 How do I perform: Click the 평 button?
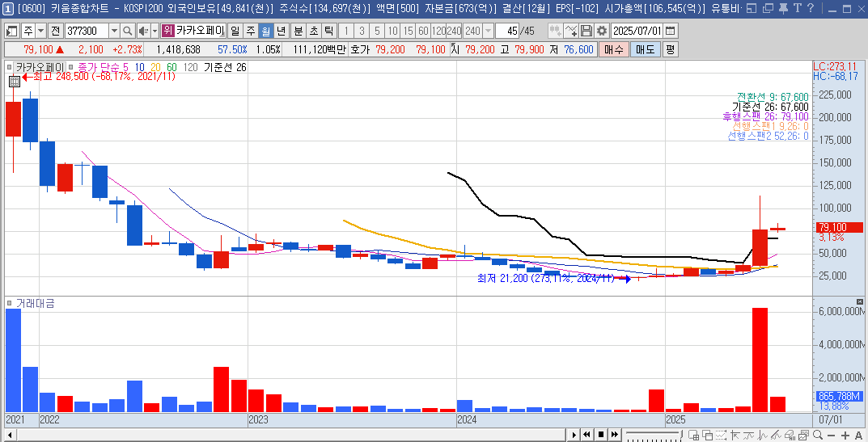point(671,49)
